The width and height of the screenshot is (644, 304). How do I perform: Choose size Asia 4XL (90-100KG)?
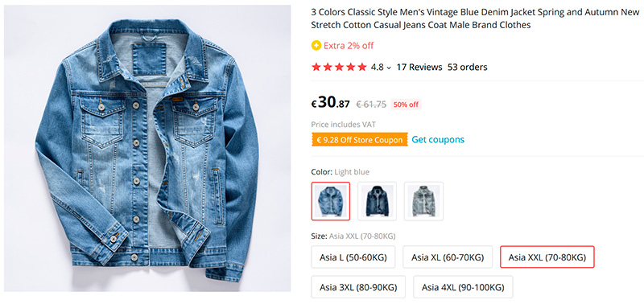tap(463, 287)
